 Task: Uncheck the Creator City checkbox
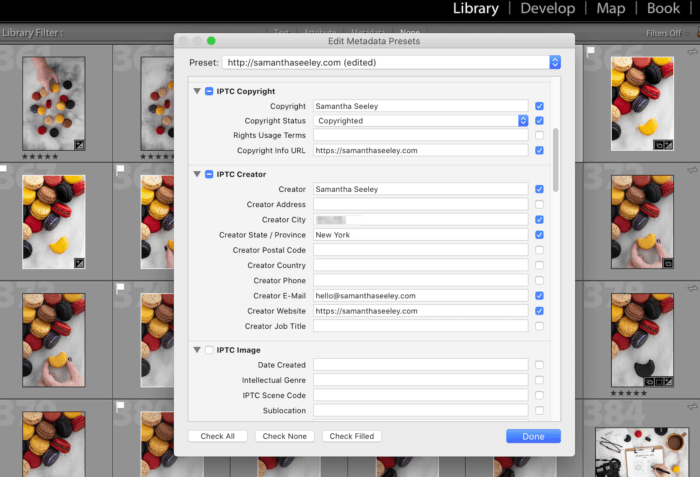click(539, 219)
